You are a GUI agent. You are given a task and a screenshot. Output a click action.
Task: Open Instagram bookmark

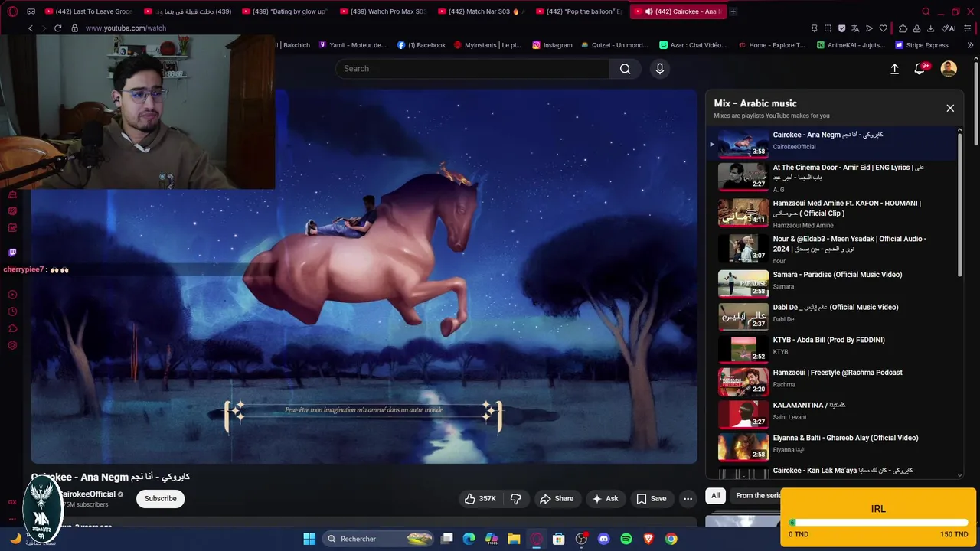(x=552, y=45)
